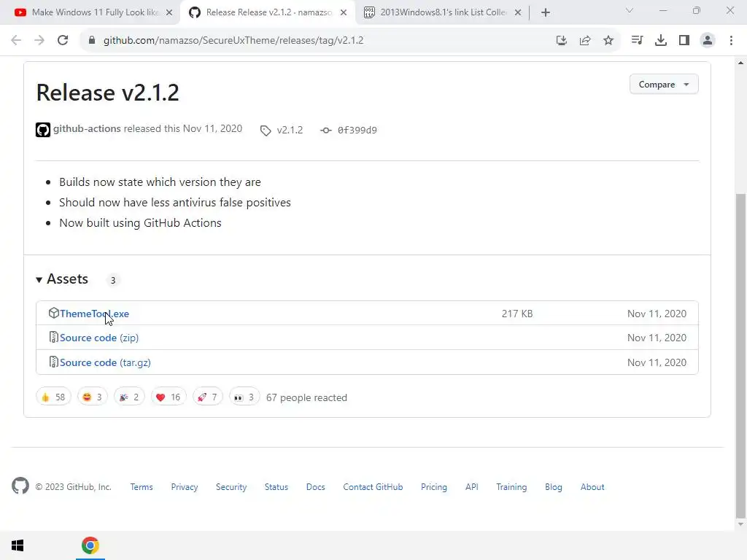Open the Terms footer link
Screen dimensions: 747x560
pyautogui.click(x=142, y=487)
